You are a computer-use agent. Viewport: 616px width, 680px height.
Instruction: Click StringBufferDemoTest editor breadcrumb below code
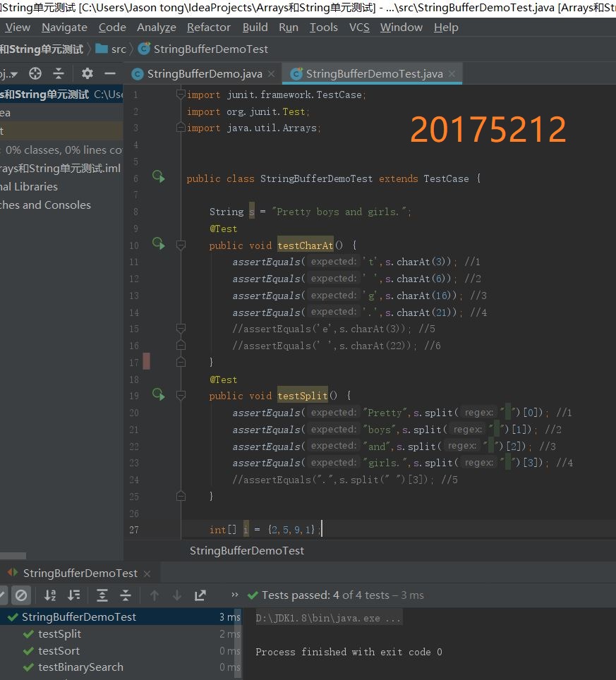click(247, 551)
